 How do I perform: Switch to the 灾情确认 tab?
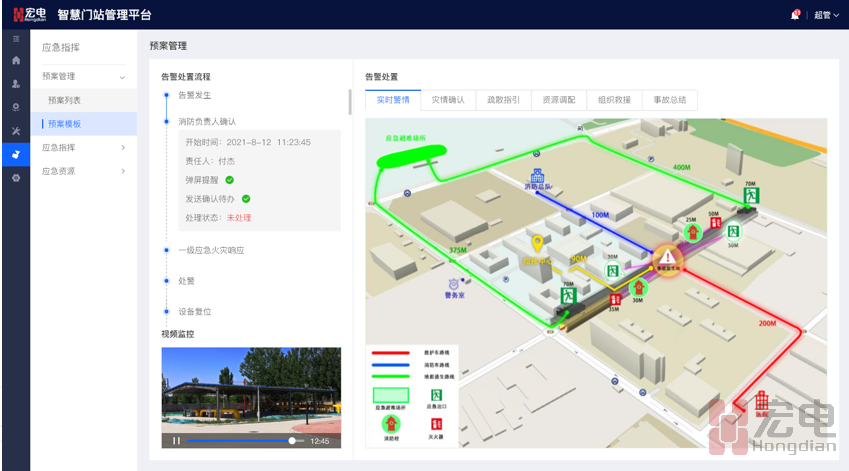pyautogui.click(x=448, y=100)
